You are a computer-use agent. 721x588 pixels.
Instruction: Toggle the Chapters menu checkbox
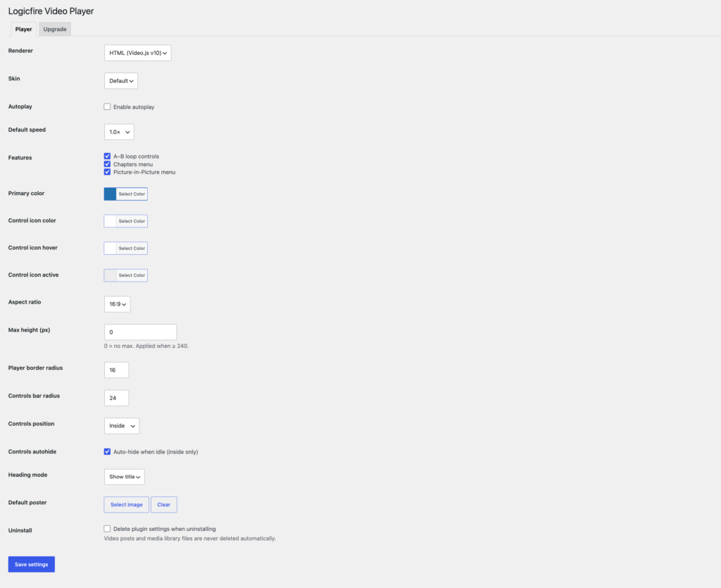[107, 164]
